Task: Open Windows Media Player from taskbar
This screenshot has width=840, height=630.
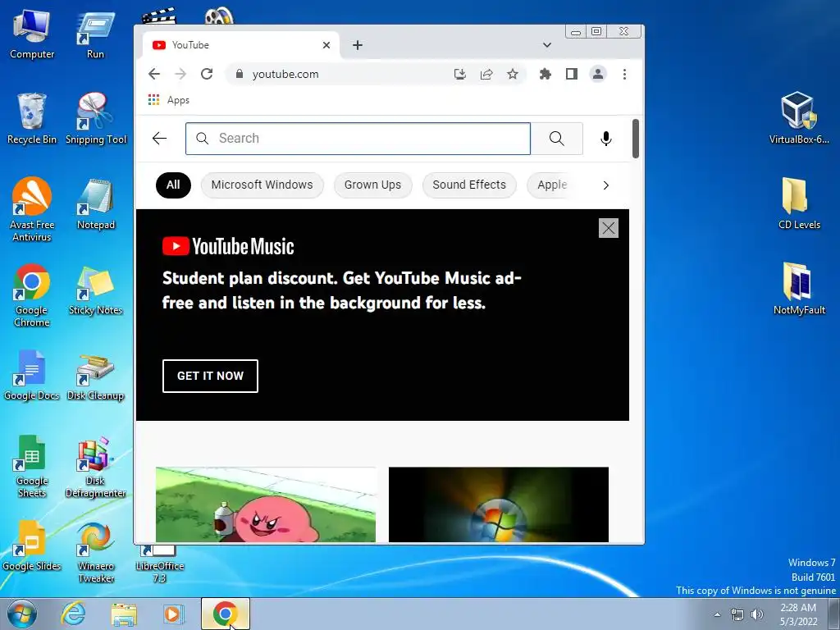Action: 173,614
